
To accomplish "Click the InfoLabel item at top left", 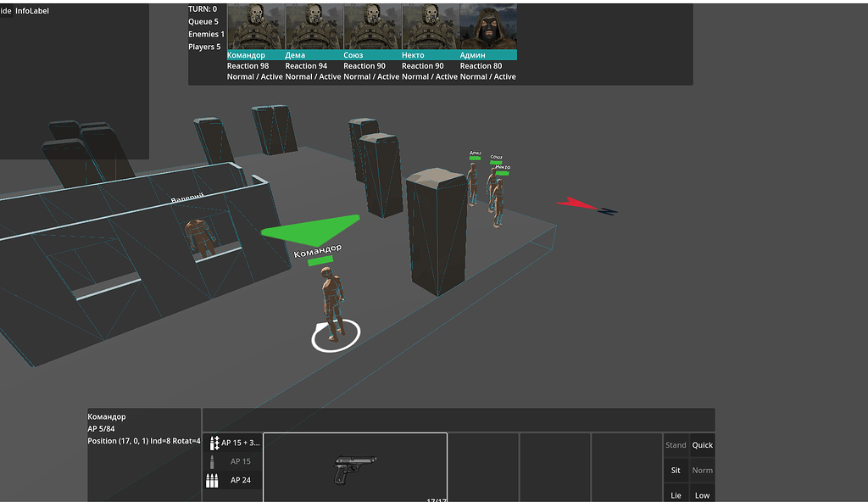I will click(x=31, y=10).
